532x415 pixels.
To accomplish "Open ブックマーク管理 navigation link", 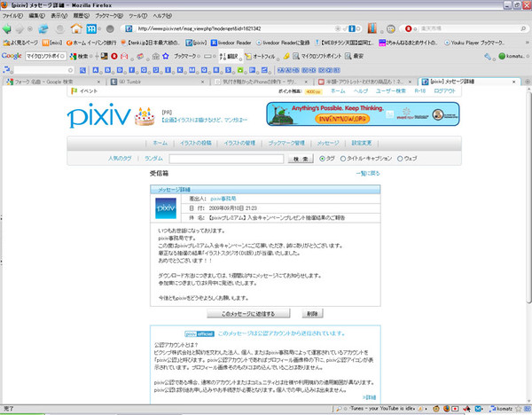I will tap(286, 143).
